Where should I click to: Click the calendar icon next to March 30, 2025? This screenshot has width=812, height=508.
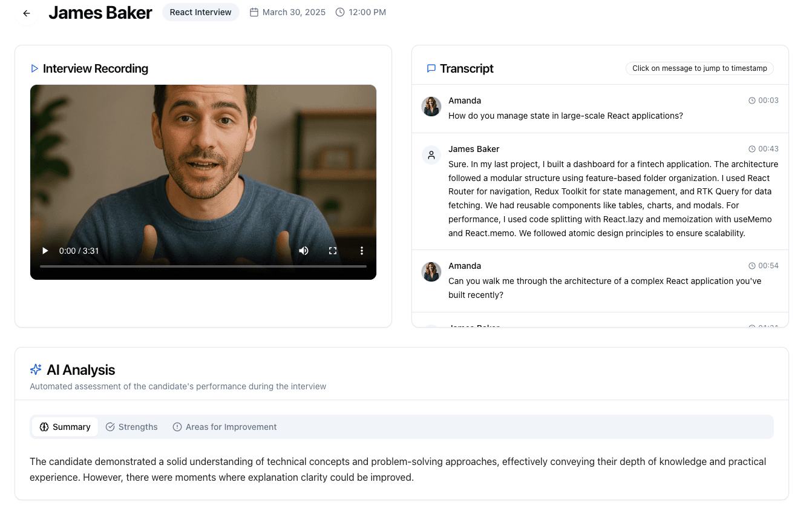[254, 12]
